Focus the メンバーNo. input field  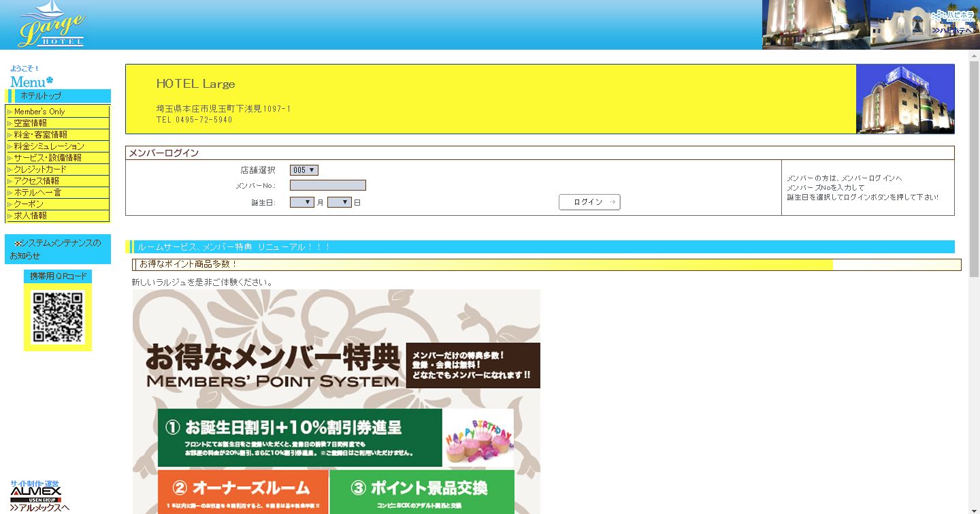328,185
